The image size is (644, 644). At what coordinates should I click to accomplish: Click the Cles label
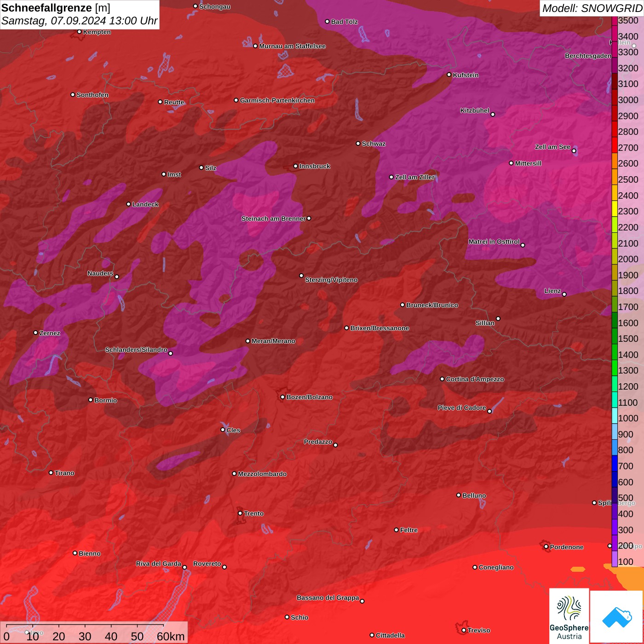tap(233, 430)
